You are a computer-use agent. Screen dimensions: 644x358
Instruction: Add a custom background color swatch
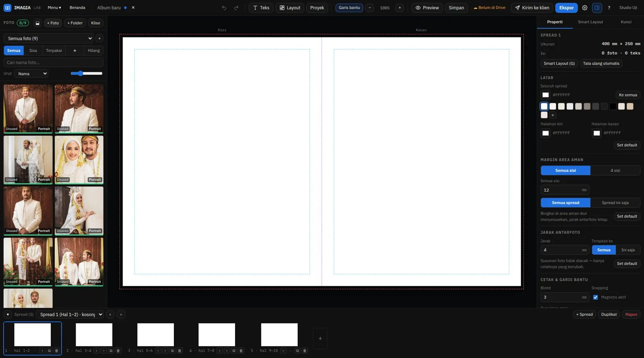coord(553,115)
